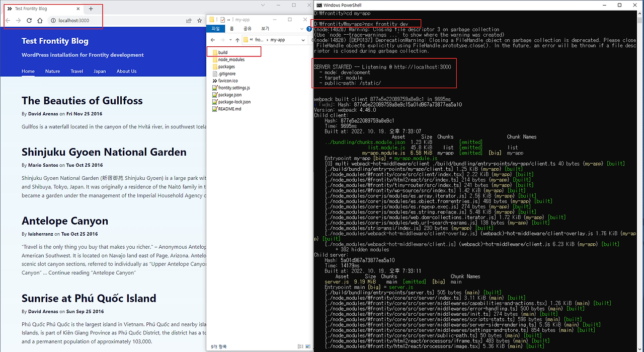This screenshot has width=644, height=352.
Task: Go to Home in blog menu
Action: pyautogui.click(x=28, y=71)
